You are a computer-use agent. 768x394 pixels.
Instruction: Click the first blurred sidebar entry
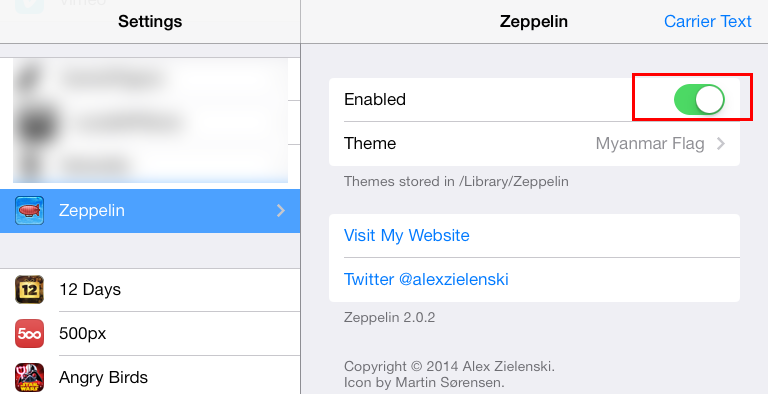coord(150,78)
